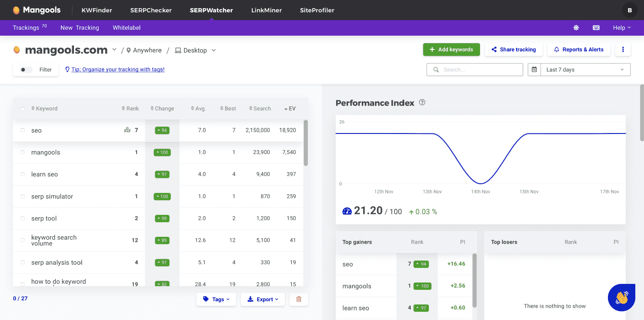Click the keyword table scrollbar
This screenshot has height=320, width=644.
click(306, 143)
